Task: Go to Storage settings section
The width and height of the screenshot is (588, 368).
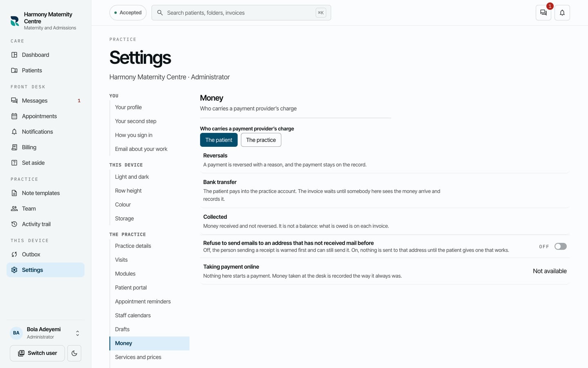Action: tap(149, 218)
